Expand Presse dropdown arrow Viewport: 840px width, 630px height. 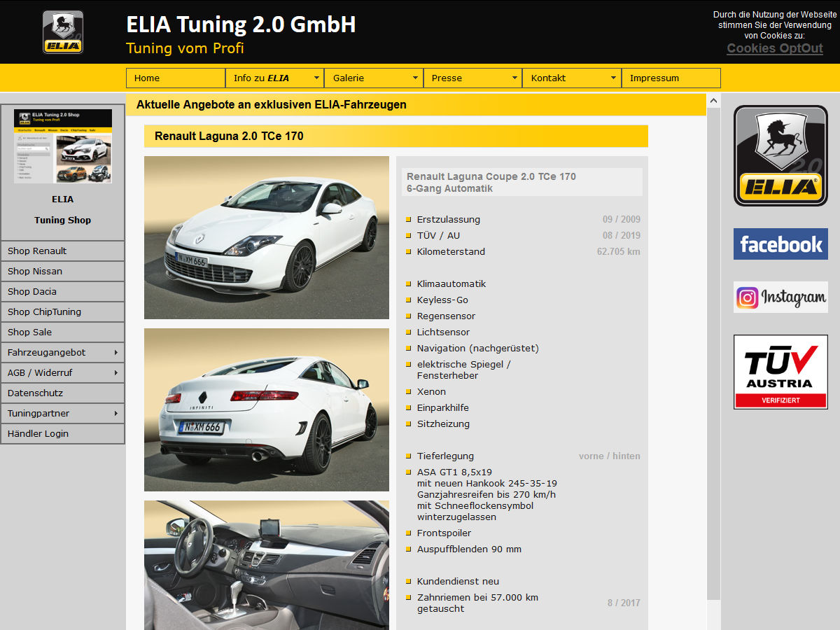click(514, 78)
